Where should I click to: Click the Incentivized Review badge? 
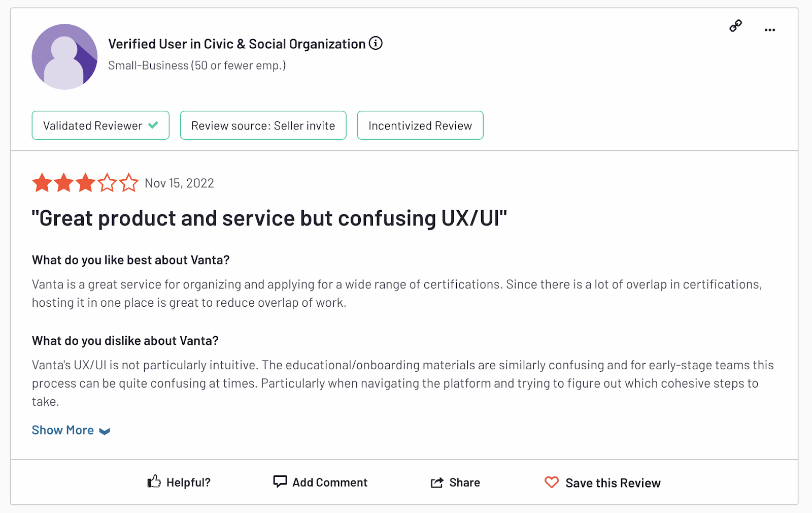pyautogui.click(x=420, y=125)
